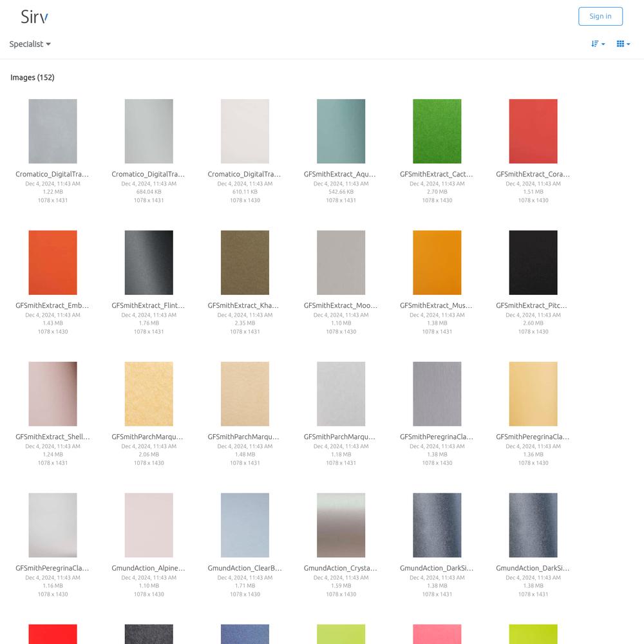Open the Cromatico thumbnail sized 1.22 MB
Screen dimensions: 644x644
53,131
